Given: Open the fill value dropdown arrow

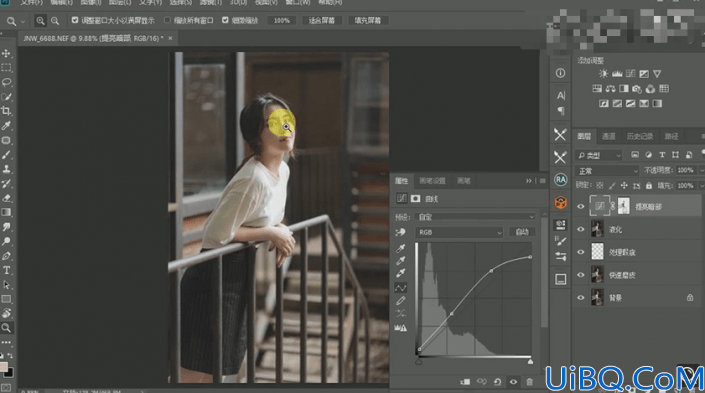Looking at the screenshot, I should coord(701,186).
